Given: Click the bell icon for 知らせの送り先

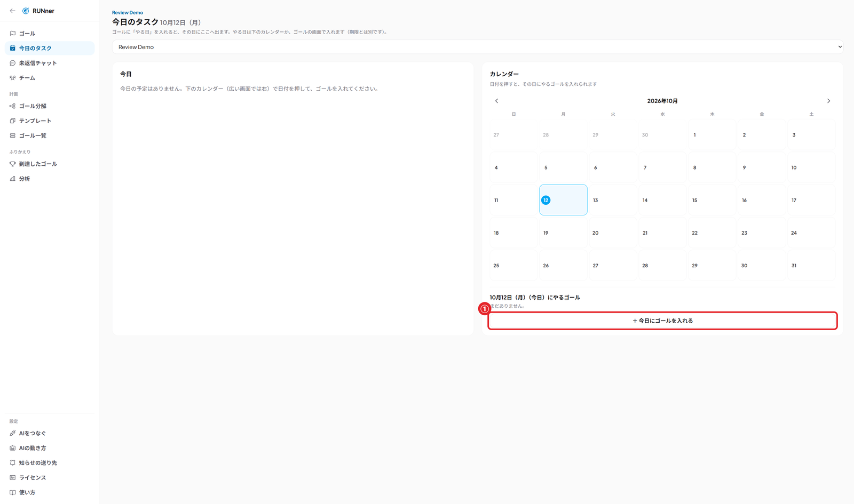Looking at the screenshot, I should pos(13,463).
